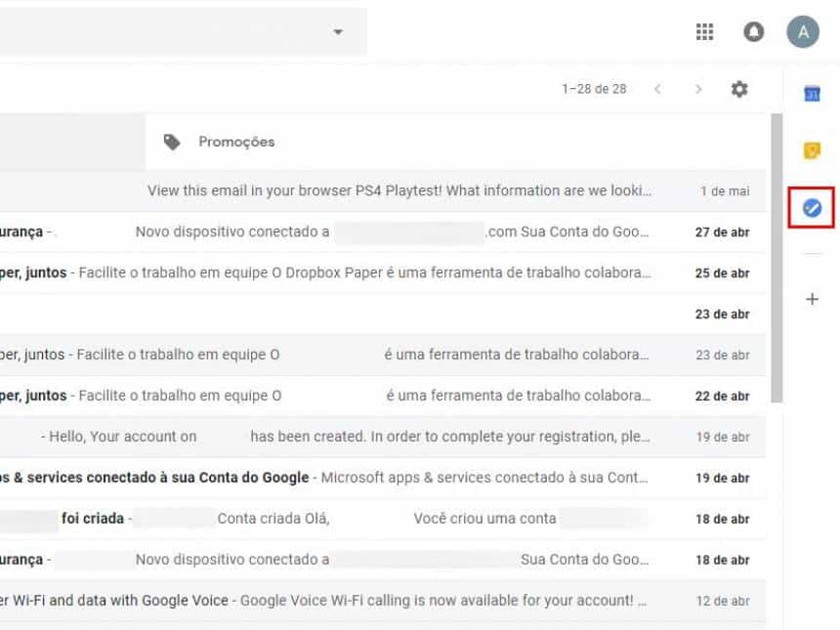The width and height of the screenshot is (840, 630).
Task: Open the PS4 Playtest email
Action: tap(383, 191)
